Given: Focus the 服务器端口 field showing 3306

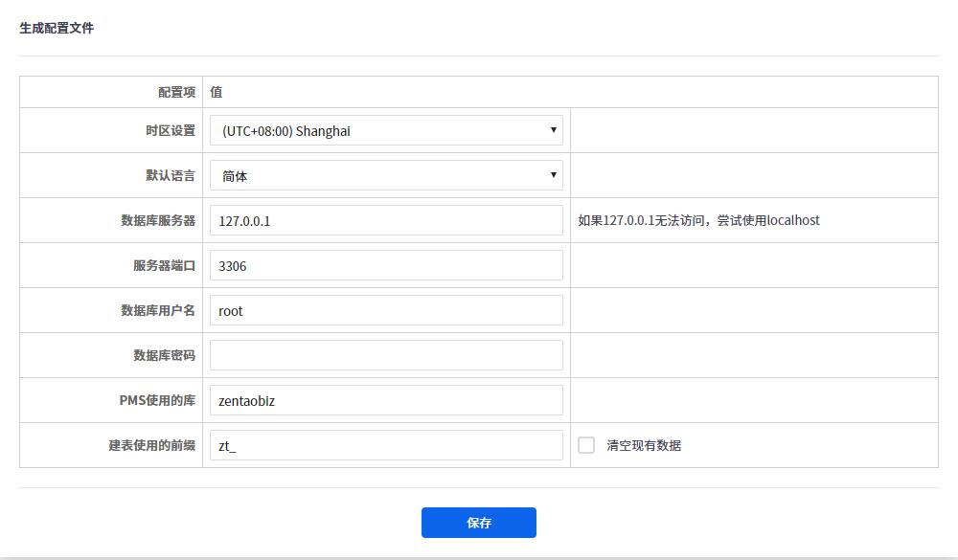Looking at the screenshot, I should [386, 265].
